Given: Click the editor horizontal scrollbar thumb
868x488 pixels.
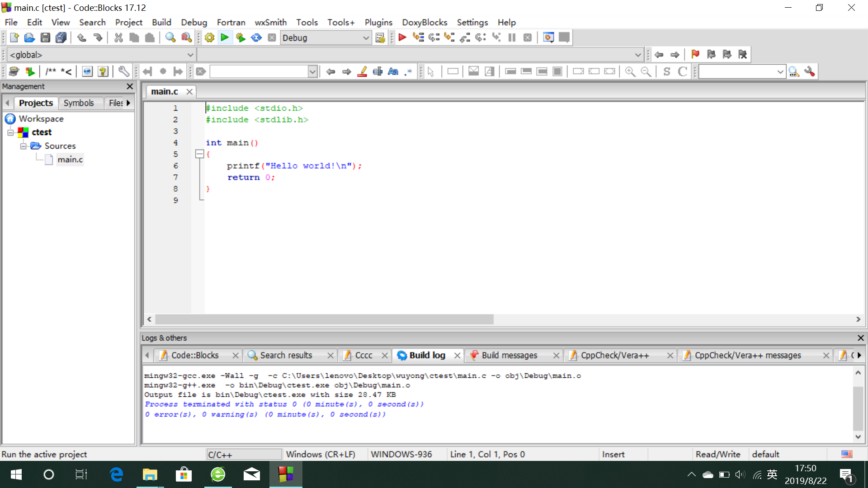Looking at the screenshot, I should coord(324,319).
